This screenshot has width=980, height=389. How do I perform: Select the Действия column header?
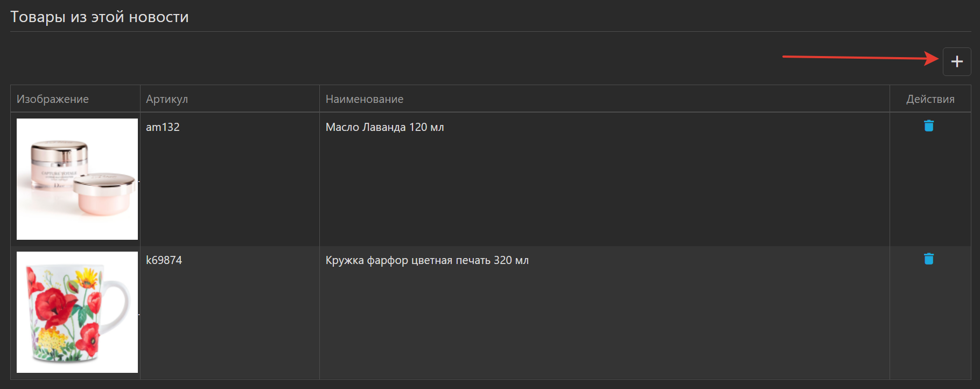tap(930, 99)
